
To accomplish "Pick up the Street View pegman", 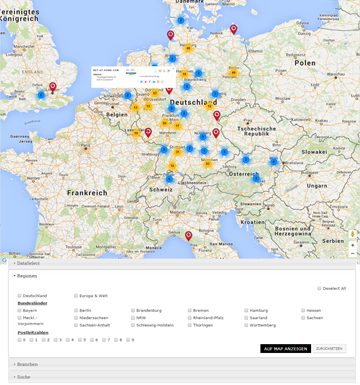I will [x=353, y=234].
